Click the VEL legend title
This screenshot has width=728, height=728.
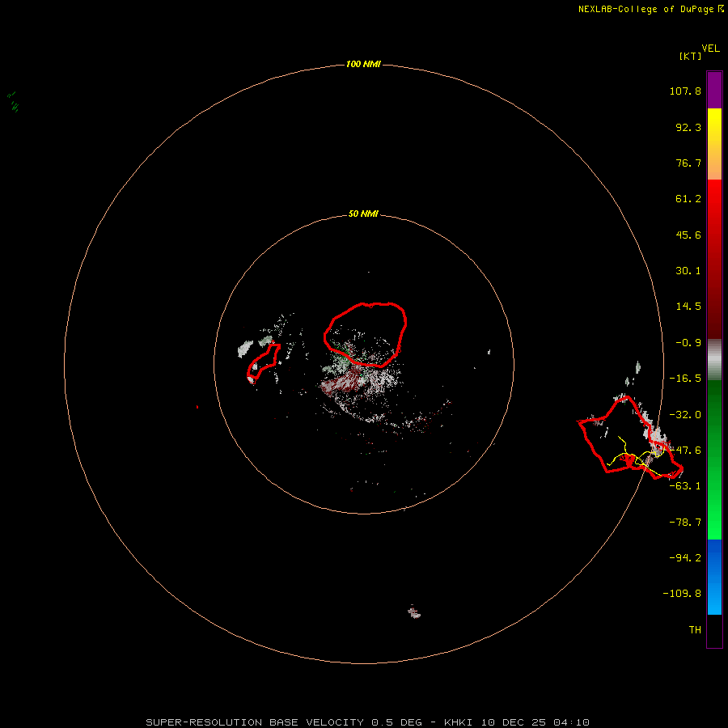tap(710, 49)
